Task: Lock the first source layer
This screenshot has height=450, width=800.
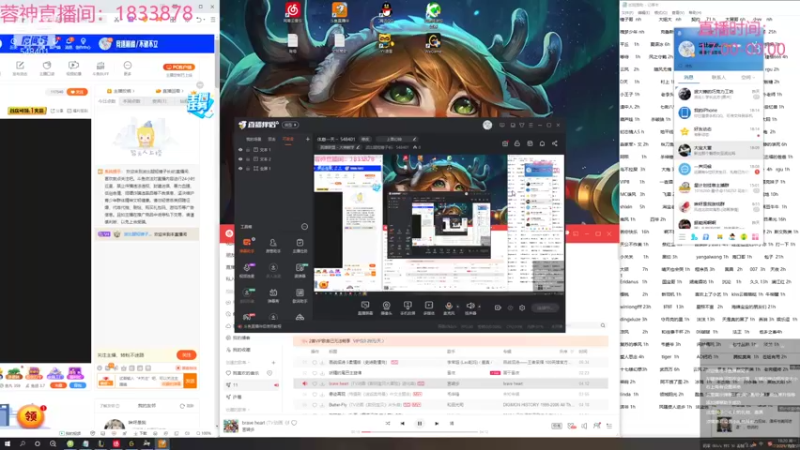Action: click(x=248, y=150)
